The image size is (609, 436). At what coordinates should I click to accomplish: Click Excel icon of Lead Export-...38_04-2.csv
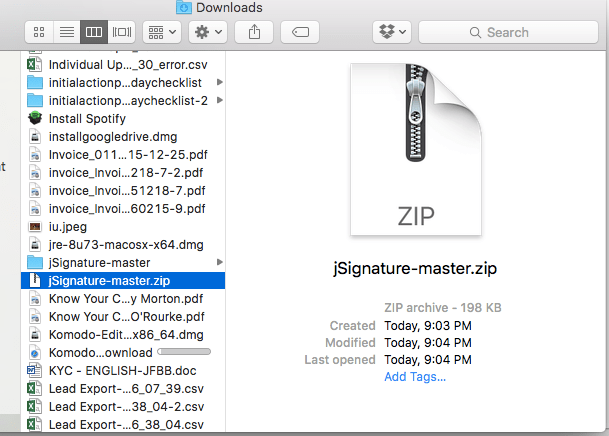pyautogui.click(x=35, y=406)
